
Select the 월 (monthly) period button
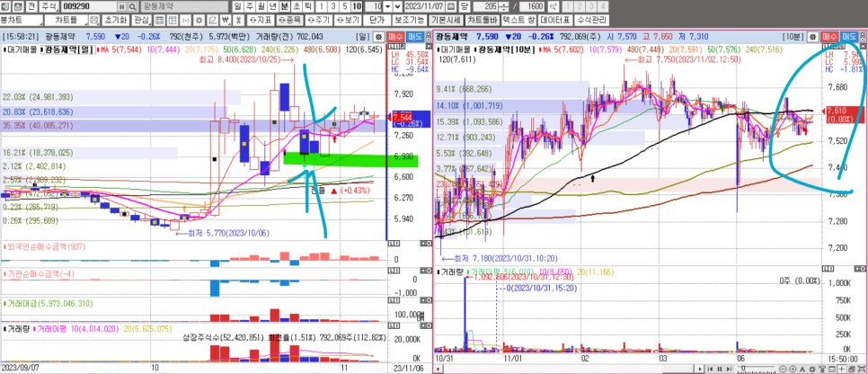(261, 6)
